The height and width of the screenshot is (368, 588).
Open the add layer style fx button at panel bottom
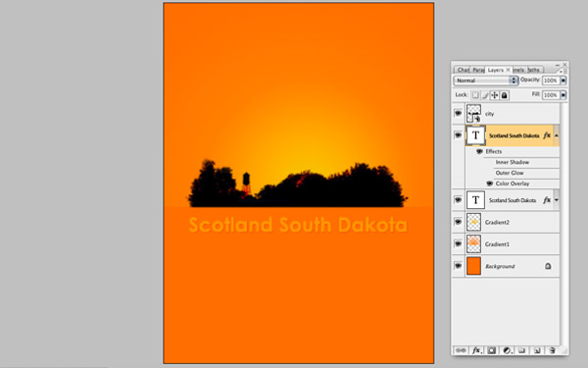click(476, 350)
